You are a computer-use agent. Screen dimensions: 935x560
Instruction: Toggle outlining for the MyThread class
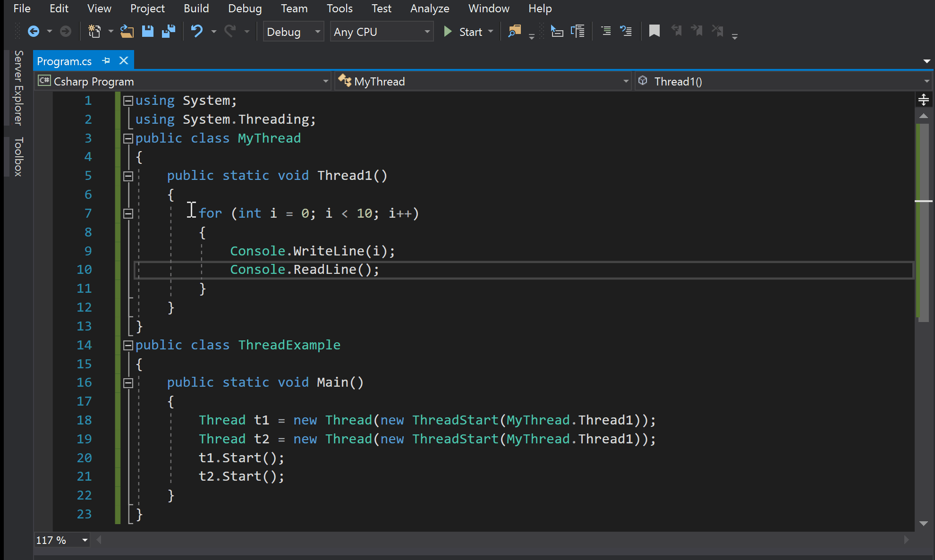coord(127,138)
